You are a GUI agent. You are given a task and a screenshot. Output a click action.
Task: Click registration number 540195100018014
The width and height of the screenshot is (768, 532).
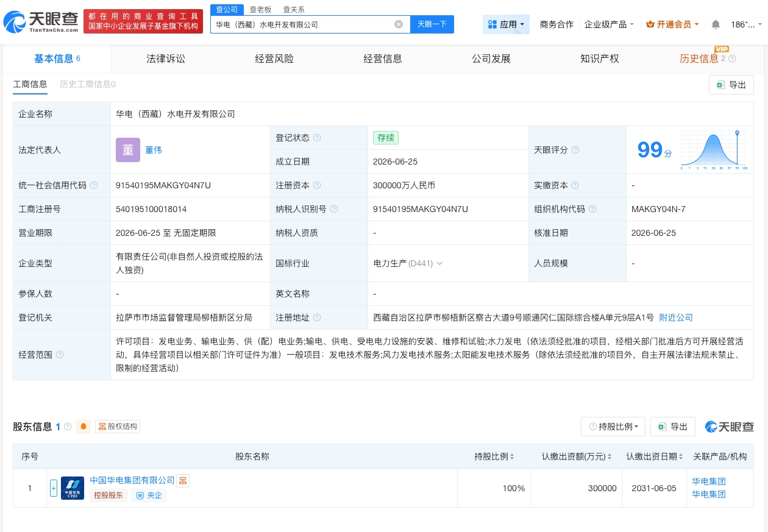click(151, 209)
